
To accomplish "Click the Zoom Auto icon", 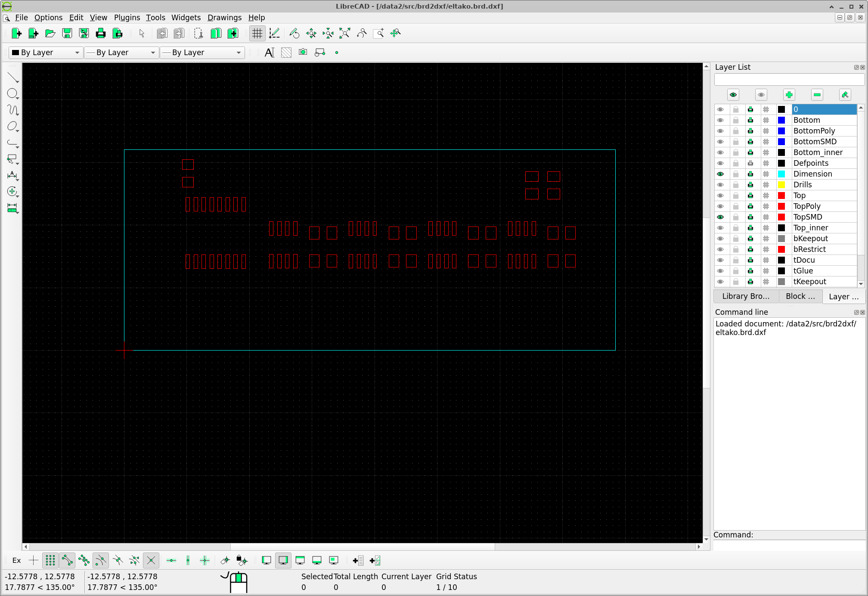I will (344, 33).
